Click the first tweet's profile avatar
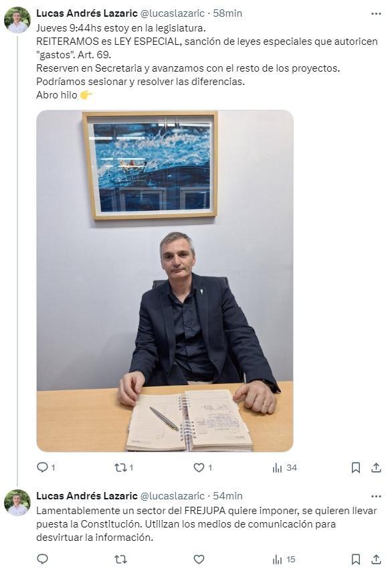 pyautogui.click(x=17, y=20)
